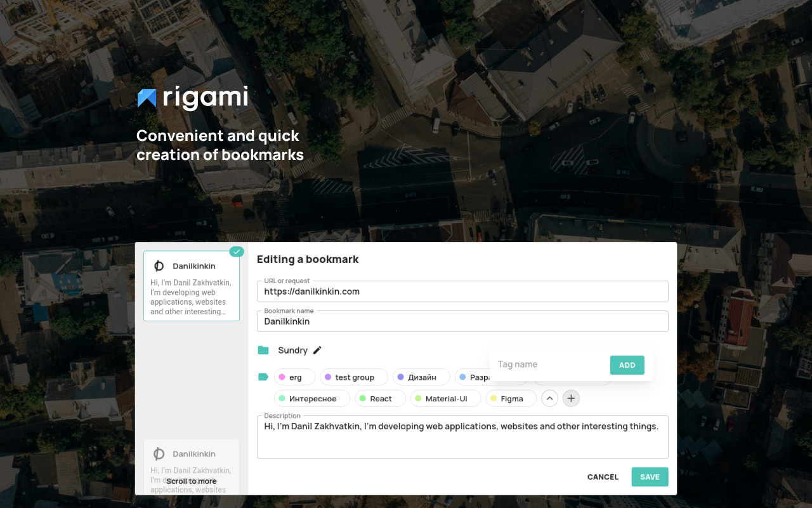Click the URL or request field
This screenshot has width=812, height=508.
pyautogui.click(x=462, y=291)
